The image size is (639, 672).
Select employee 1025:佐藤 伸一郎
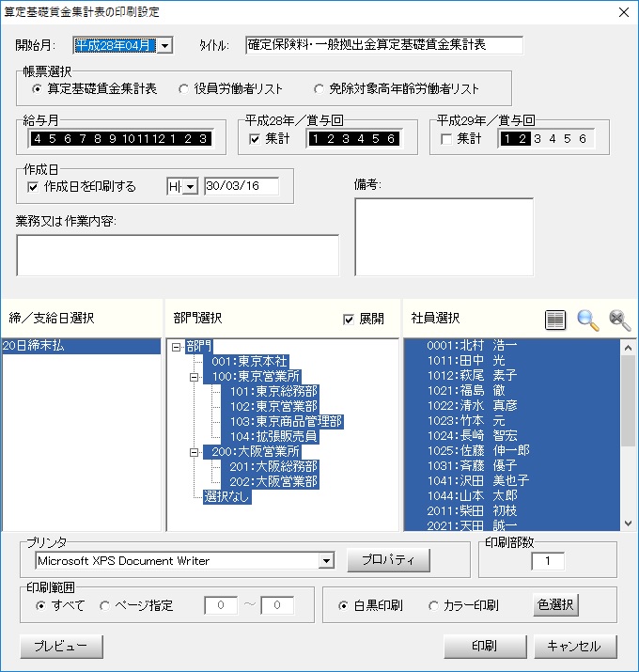click(512, 450)
